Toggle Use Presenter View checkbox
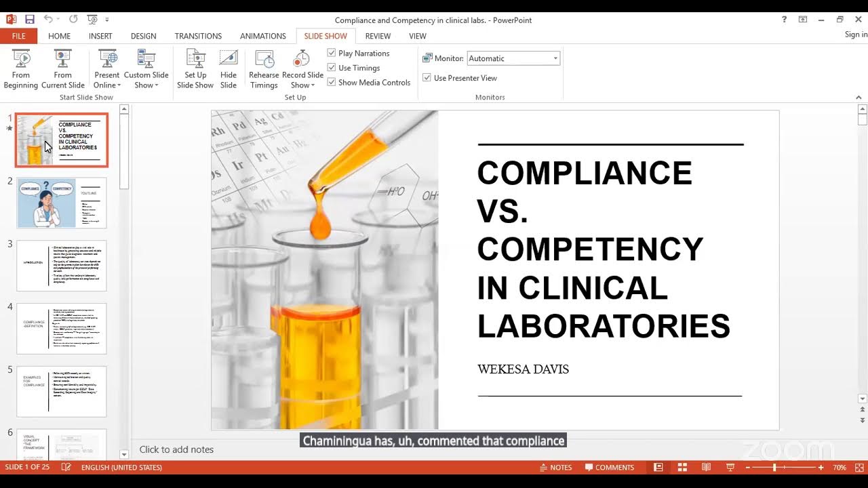 tap(427, 78)
